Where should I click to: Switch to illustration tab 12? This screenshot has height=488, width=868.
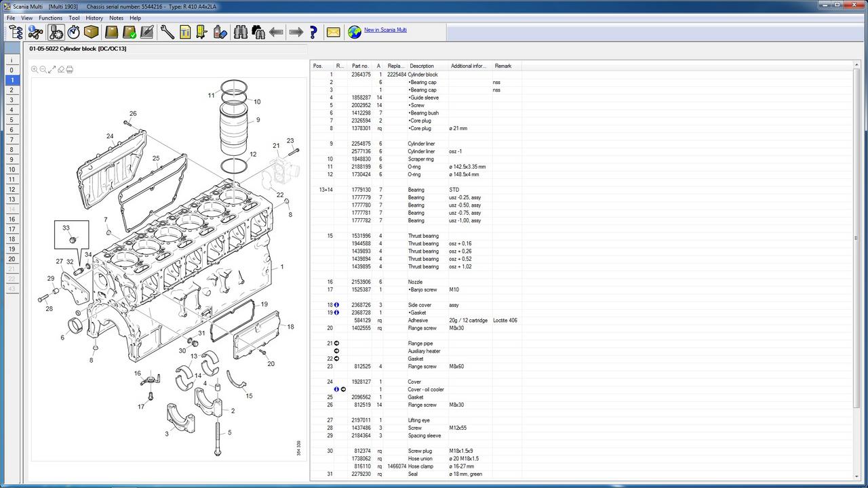point(12,189)
